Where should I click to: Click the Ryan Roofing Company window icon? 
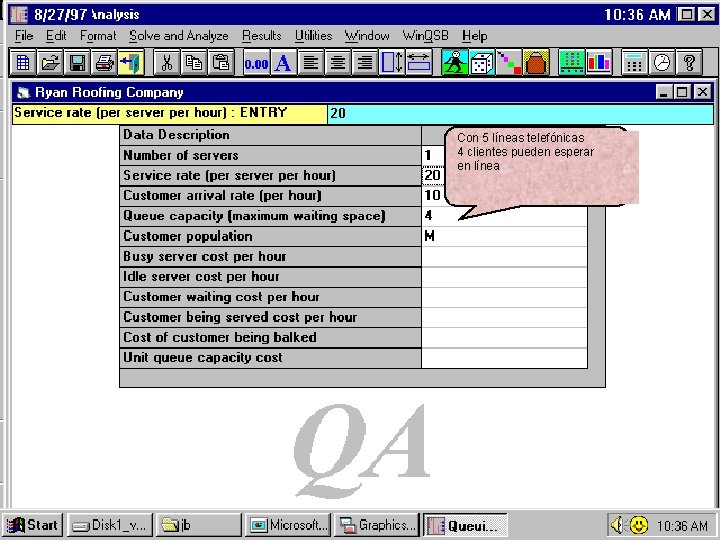coord(22,93)
